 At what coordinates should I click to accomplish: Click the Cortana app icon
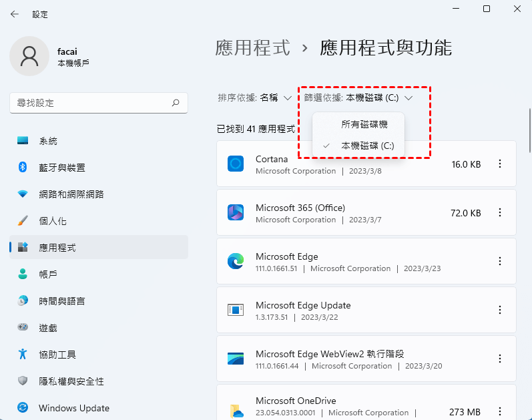pyautogui.click(x=236, y=164)
